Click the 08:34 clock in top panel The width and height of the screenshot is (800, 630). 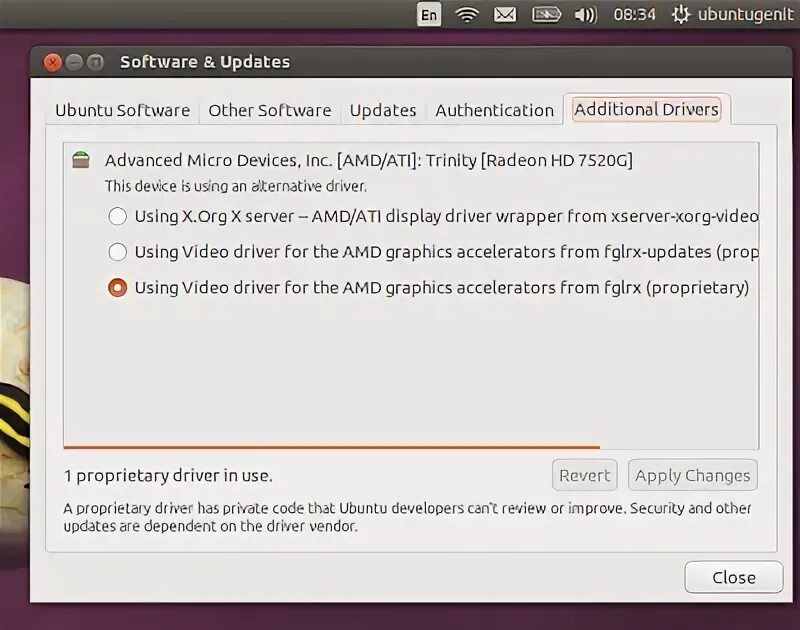[x=634, y=14]
